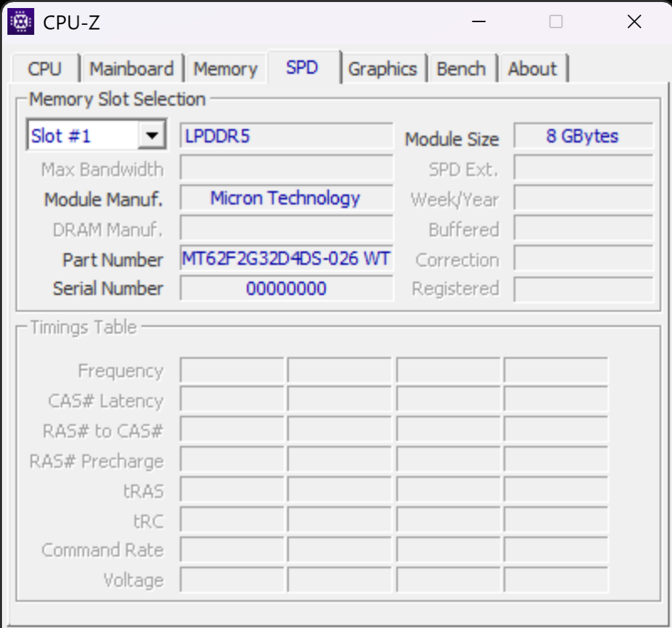The width and height of the screenshot is (672, 628).
Task: Click the Memory Slot Selection group label
Action: pyautogui.click(x=117, y=99)
